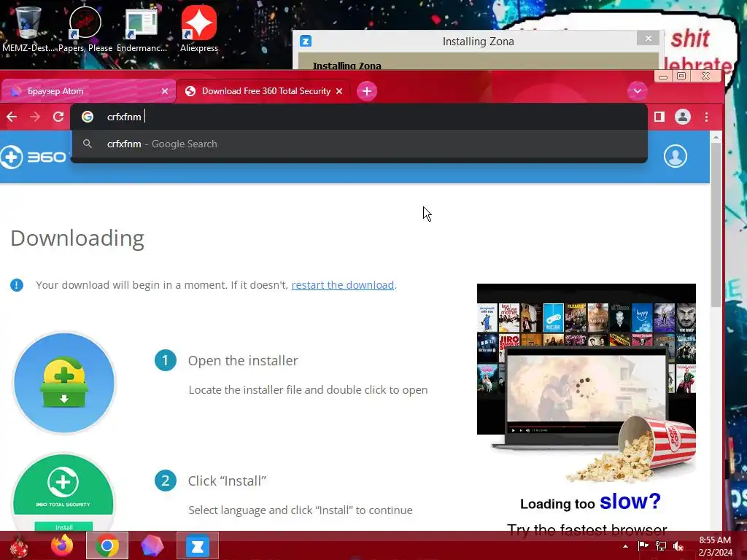Click the blue info exclamation icon
Viewport: 747px width, 560px height.
(17, 285)
